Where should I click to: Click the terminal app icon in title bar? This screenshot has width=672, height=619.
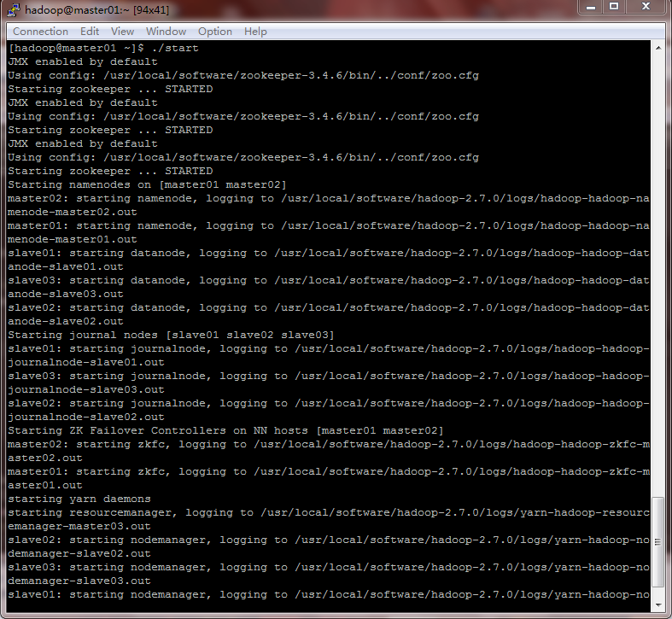[x=14, y=9]
